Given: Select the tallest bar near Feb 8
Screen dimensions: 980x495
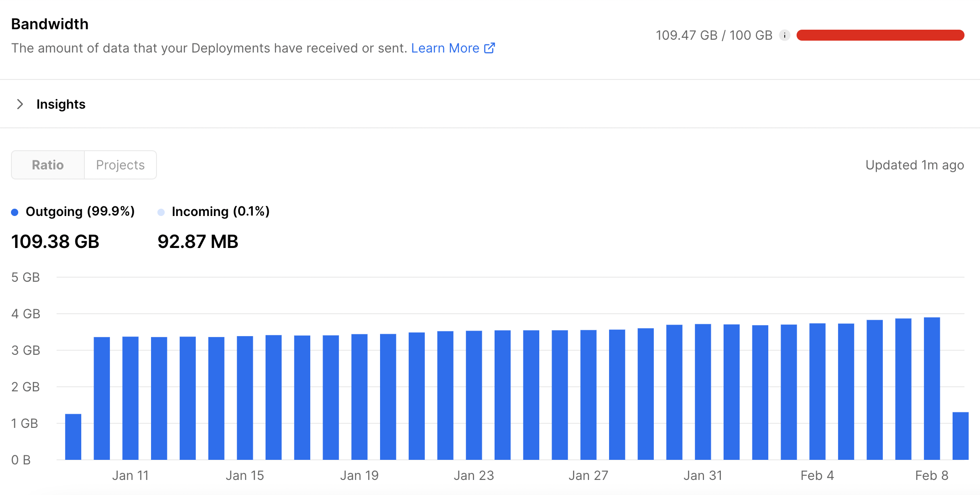Looking at the screenshot, I should click(x=932, y=388).
